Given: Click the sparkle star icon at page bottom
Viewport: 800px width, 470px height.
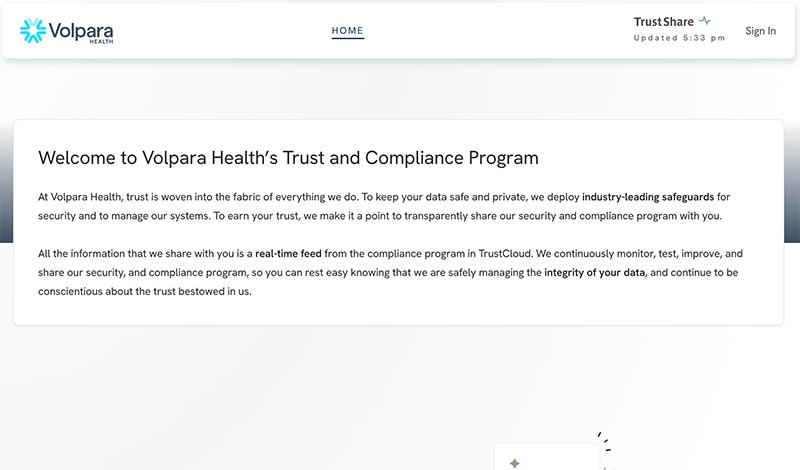Looking at the screenshot, I should [x=514, y=463].
